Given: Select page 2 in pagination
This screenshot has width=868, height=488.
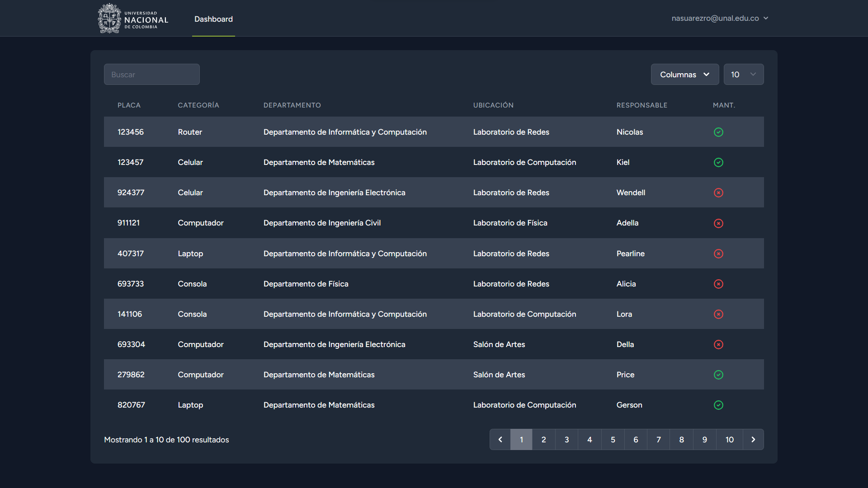Looking at the screenshot, I should click(543, 439).
